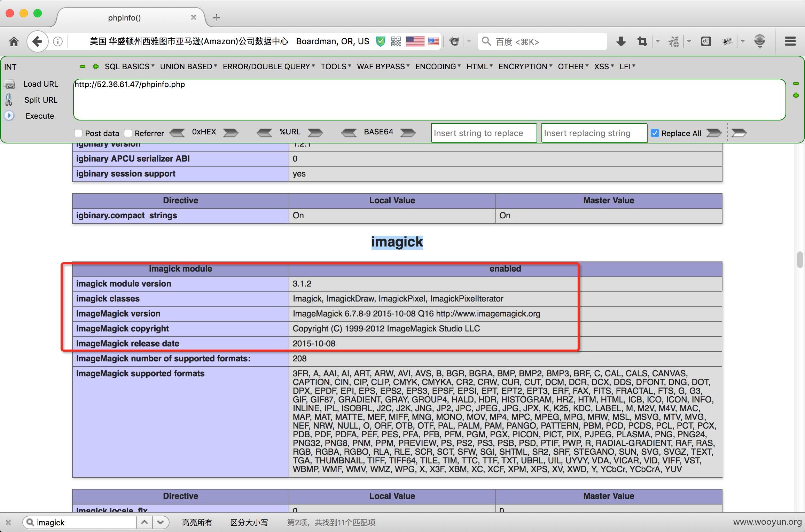Screen dimensions: 805x532
Task: Open dropdown arrow next to reload button
Action: point(469,41)
